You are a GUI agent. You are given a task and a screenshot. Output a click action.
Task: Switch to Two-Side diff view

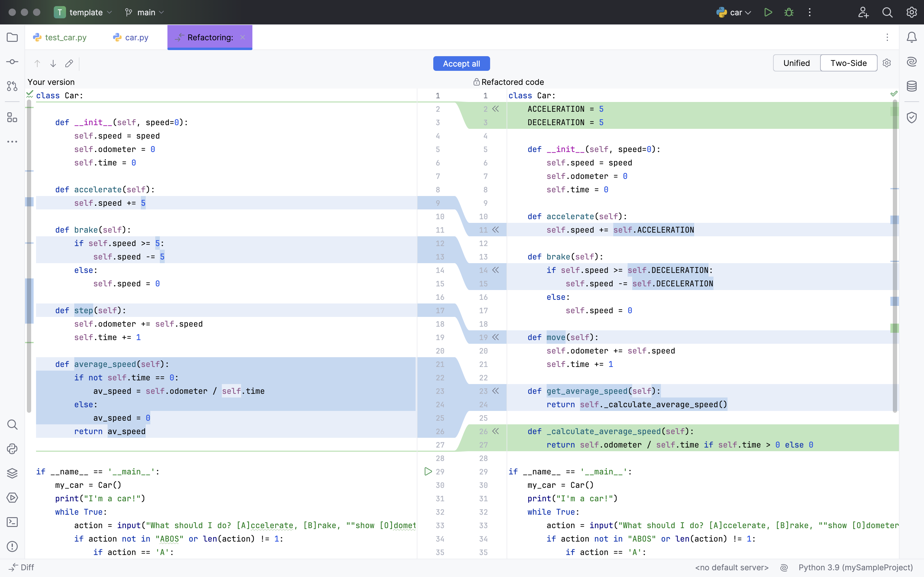coord(848,63)
